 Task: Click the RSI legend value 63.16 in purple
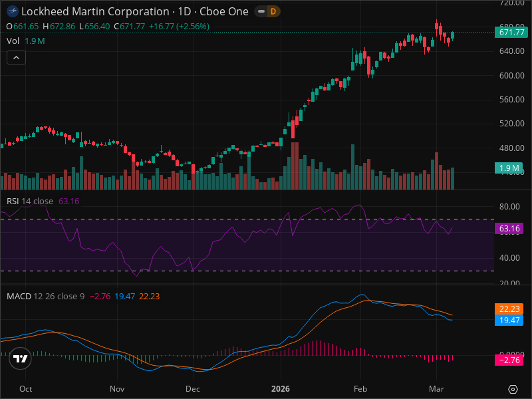pyautogui.click(x=69, y=201)
